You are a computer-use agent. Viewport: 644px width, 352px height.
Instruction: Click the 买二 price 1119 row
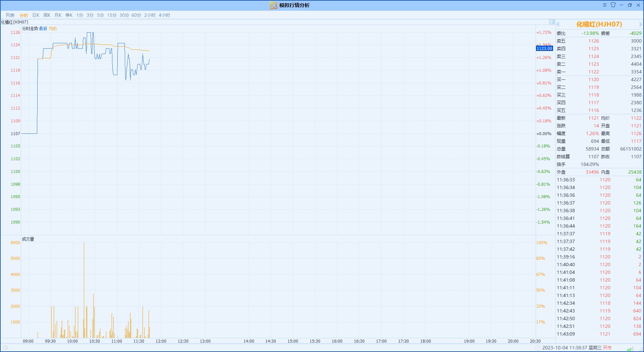(x=599, y=87)
